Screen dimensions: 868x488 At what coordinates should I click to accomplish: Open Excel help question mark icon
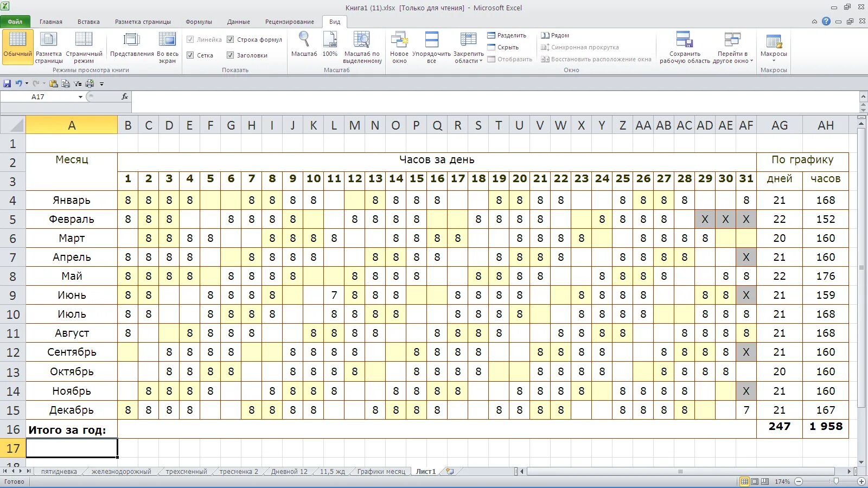[826, 22]
